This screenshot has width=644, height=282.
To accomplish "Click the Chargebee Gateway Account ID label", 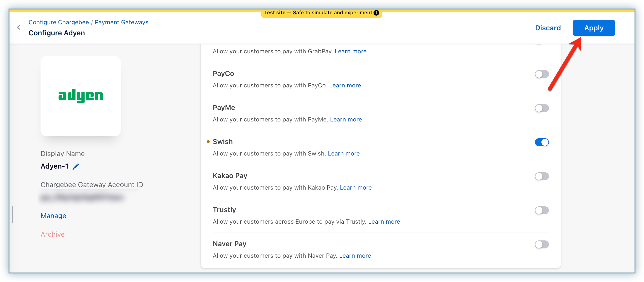I will [92, 185].
